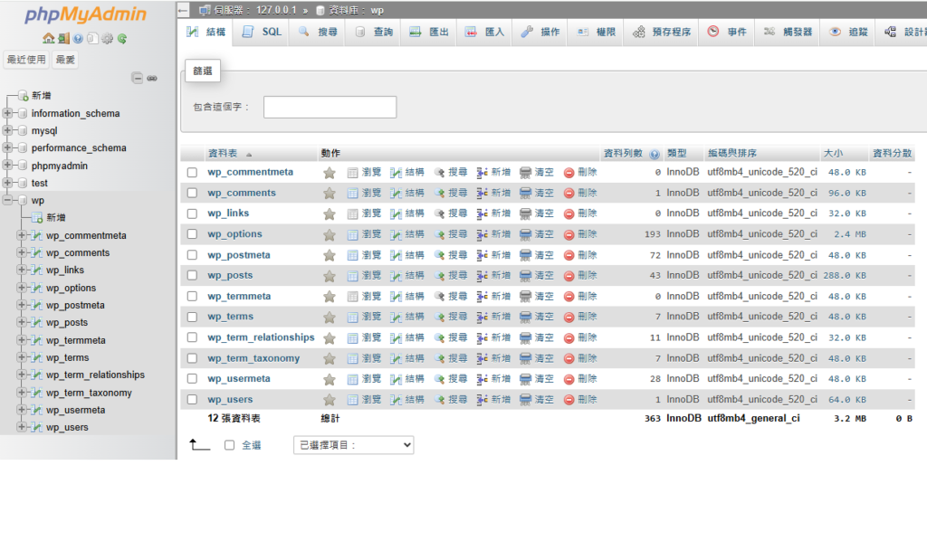
Task: Select wp_term_taxonomy in sidebar tree
Action: pos(89,393)
